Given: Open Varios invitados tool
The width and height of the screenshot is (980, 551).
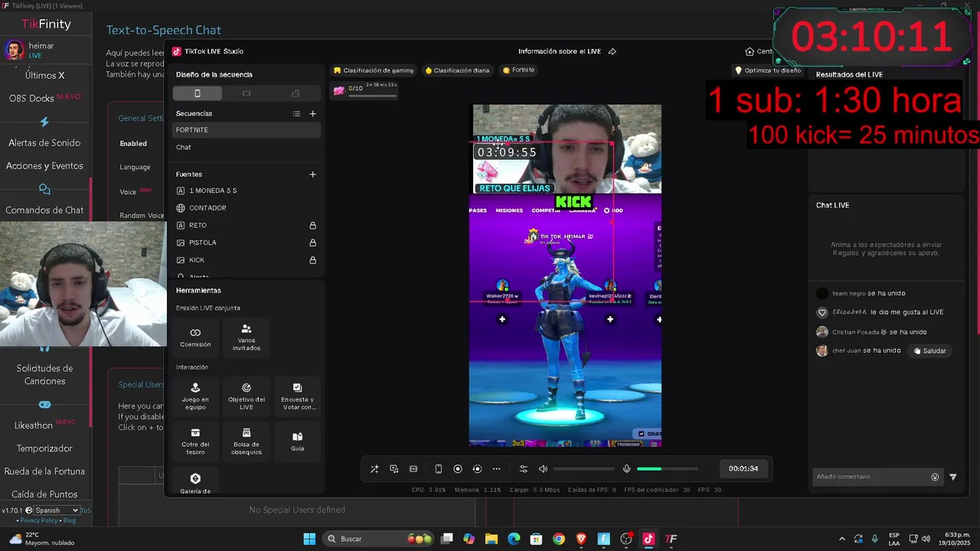Looking at the screenshot, I should pyautogui.click(x=247, y=337).
